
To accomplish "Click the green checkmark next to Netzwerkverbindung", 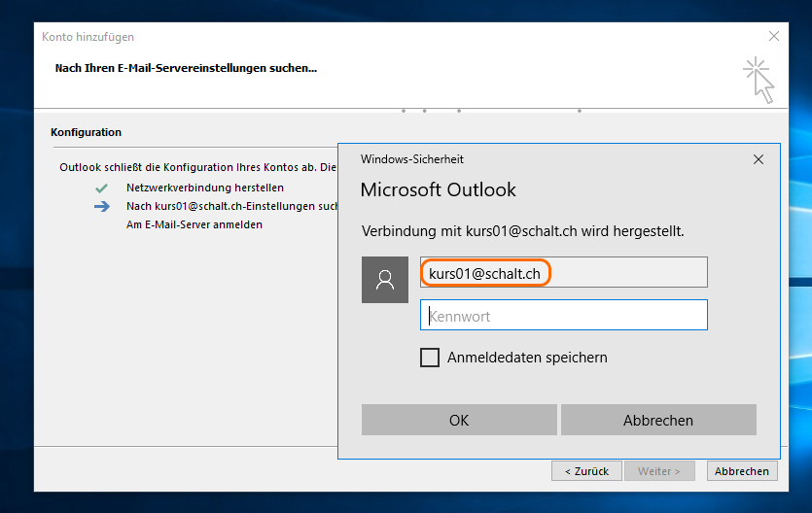I will coord(101,188).
